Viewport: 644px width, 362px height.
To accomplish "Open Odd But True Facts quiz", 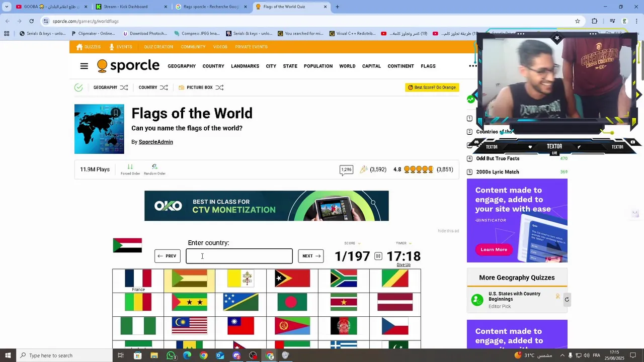I will 498,158.
